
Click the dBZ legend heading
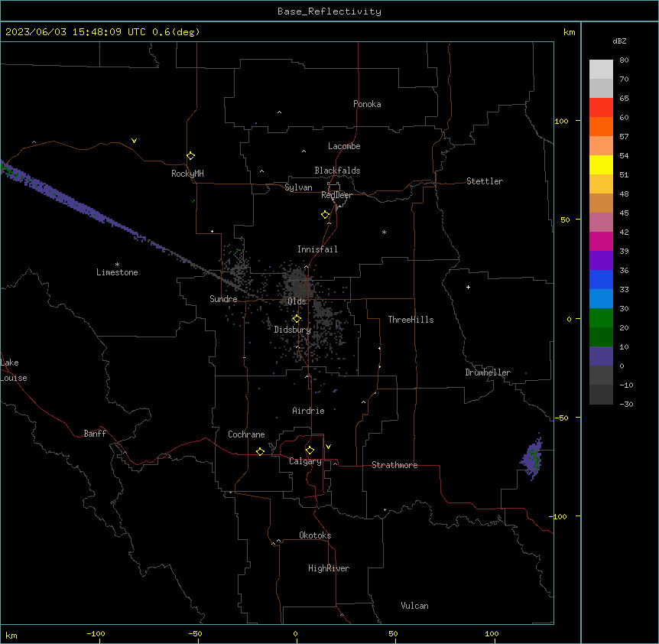click(619, 41)
